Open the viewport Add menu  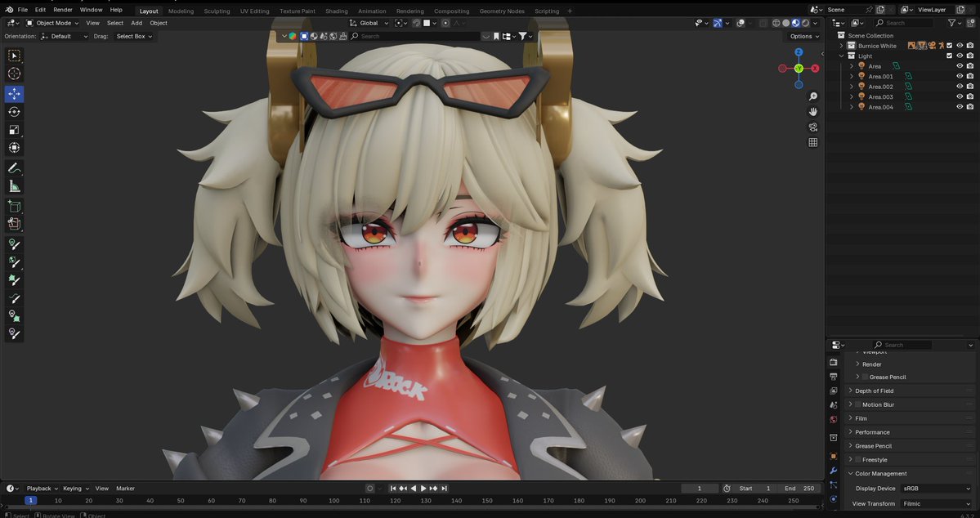coord(136,23)
